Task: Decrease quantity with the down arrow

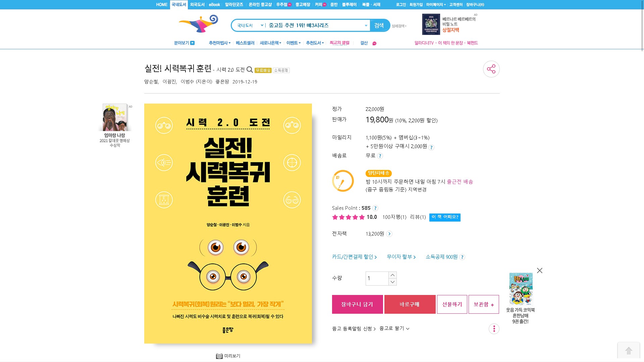Action: (392, 282)
